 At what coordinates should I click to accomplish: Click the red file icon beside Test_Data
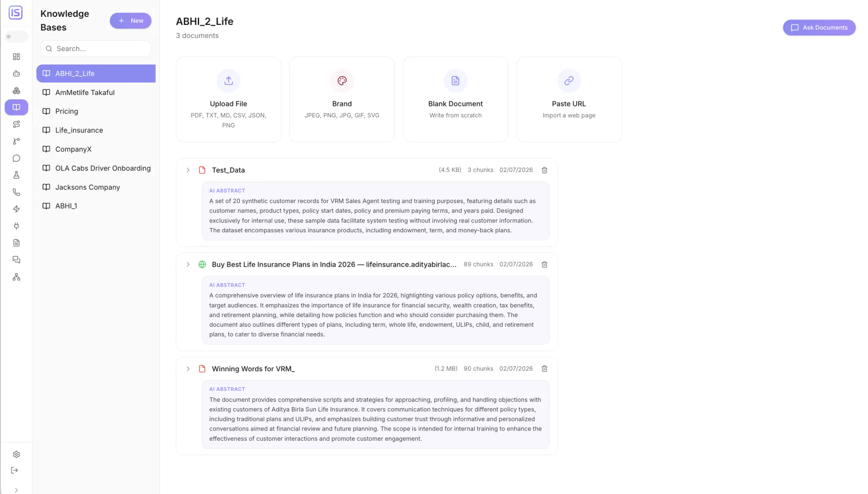[x=202, y=170]
